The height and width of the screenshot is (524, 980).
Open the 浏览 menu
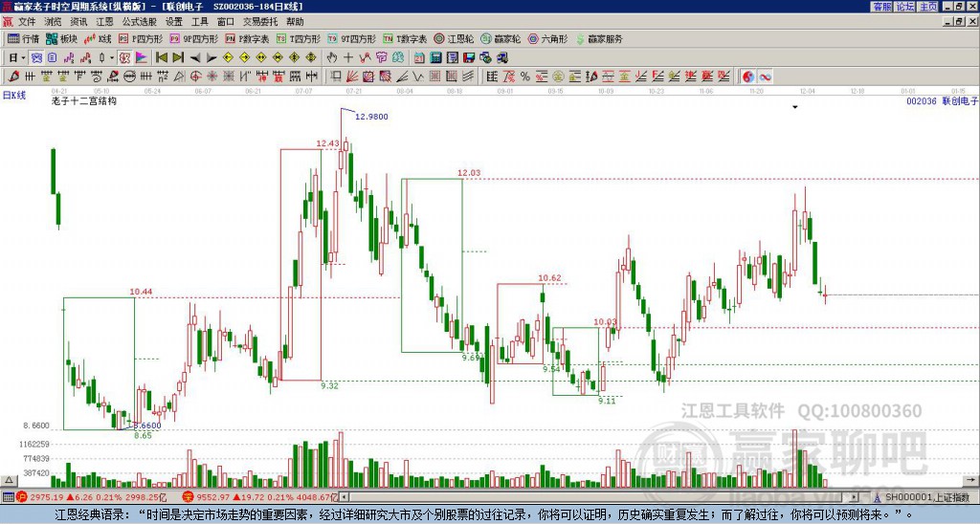click(x=53, y=22)
